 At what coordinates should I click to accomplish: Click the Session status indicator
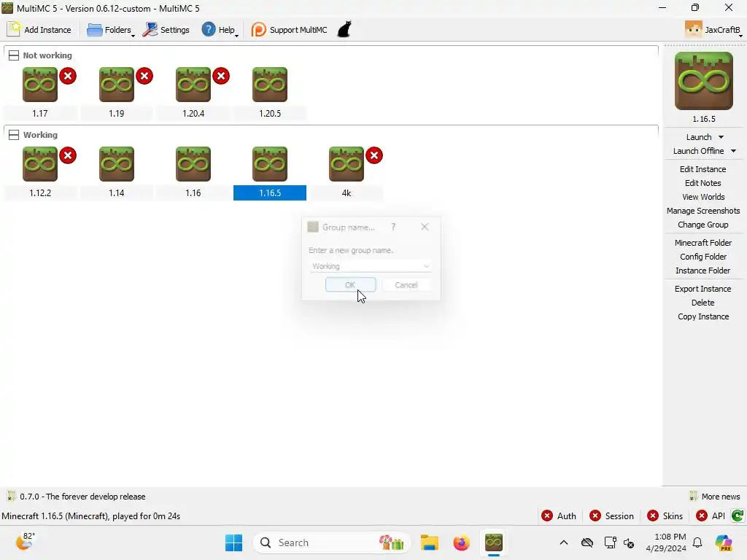pos(612,516)
